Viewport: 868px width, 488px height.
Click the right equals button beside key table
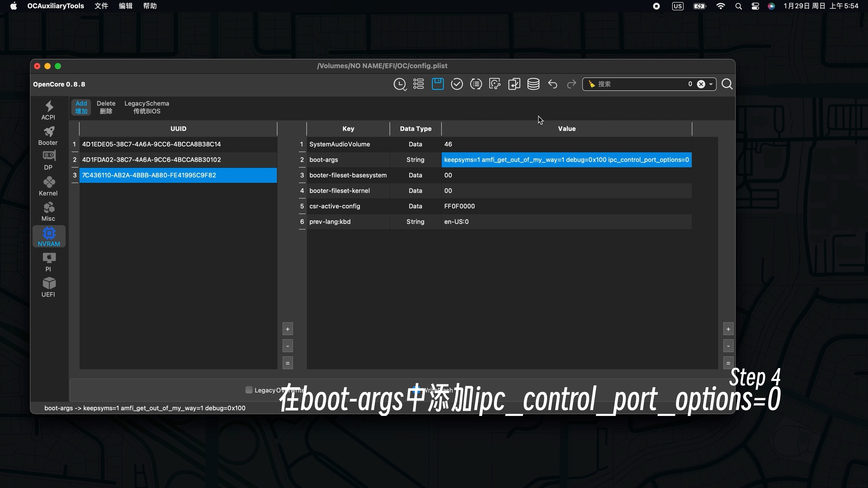(x=728, y=363)
